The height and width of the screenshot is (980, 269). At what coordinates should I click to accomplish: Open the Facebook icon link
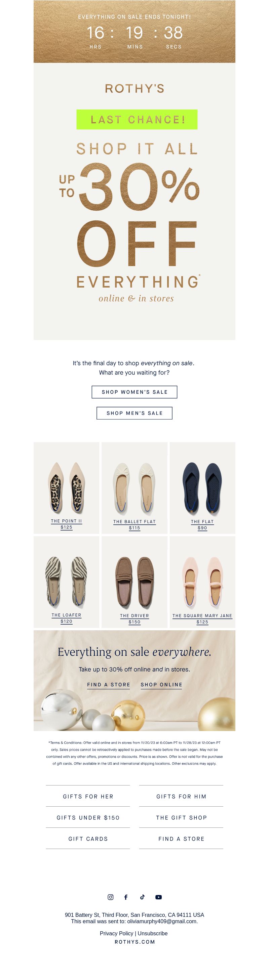point(126,897)
